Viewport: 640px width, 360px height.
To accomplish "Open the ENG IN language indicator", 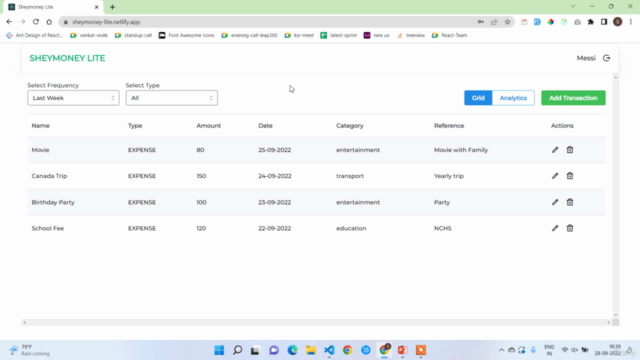I will (x=549, y=350).
